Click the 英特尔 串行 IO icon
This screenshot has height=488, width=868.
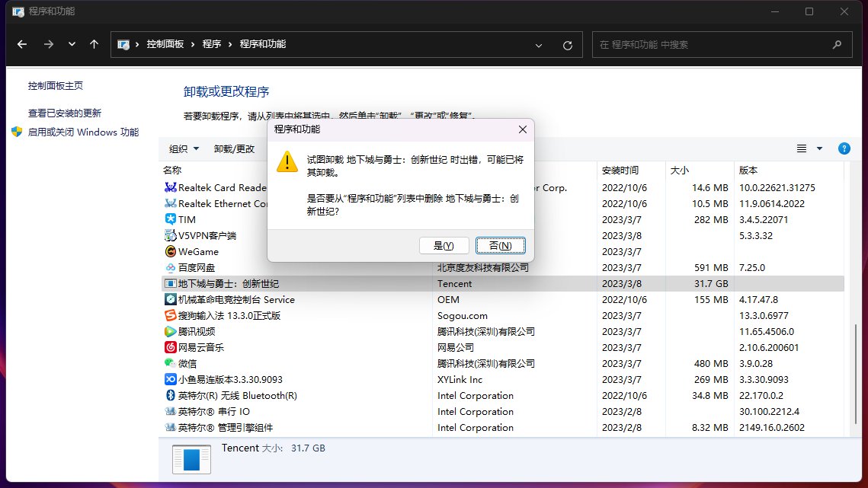click(171, 411)
